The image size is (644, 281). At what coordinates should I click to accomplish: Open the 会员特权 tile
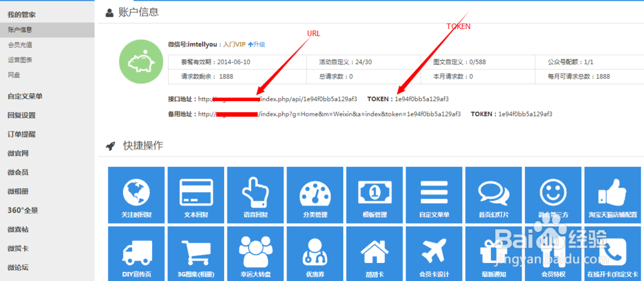[553, 253]
